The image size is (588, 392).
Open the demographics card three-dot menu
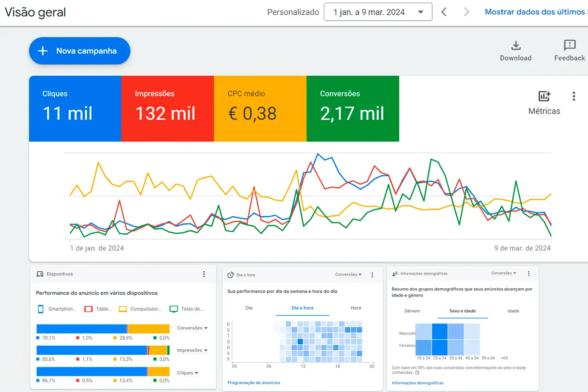click(x=529, y=274)
